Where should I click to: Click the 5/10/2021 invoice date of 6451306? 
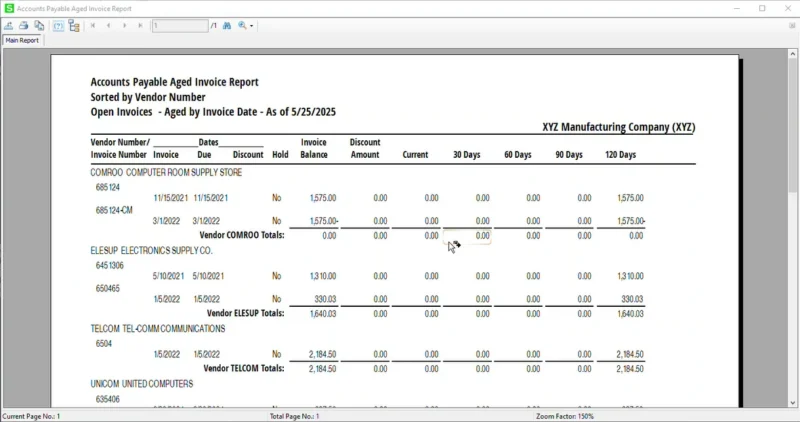pyautogui.click(x=168, y=276)
